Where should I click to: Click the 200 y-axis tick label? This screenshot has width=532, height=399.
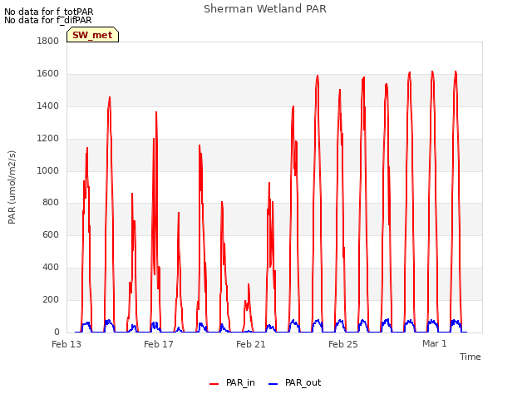point(51,299)
